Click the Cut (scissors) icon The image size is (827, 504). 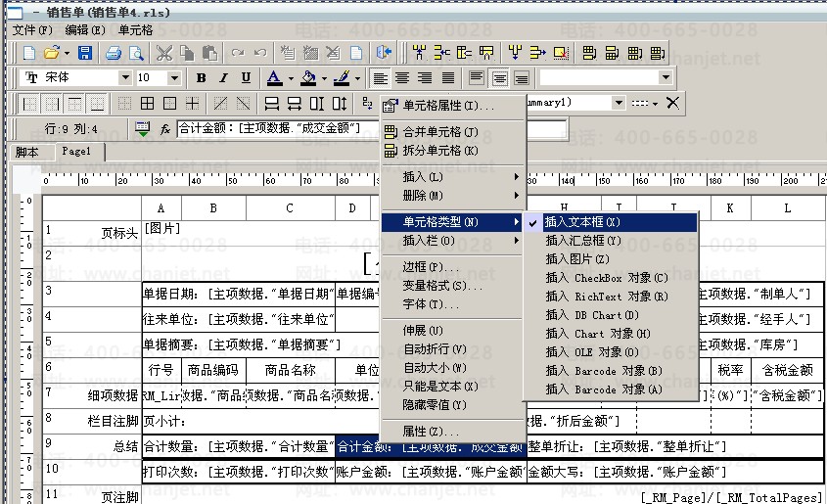tap(163, 52)
